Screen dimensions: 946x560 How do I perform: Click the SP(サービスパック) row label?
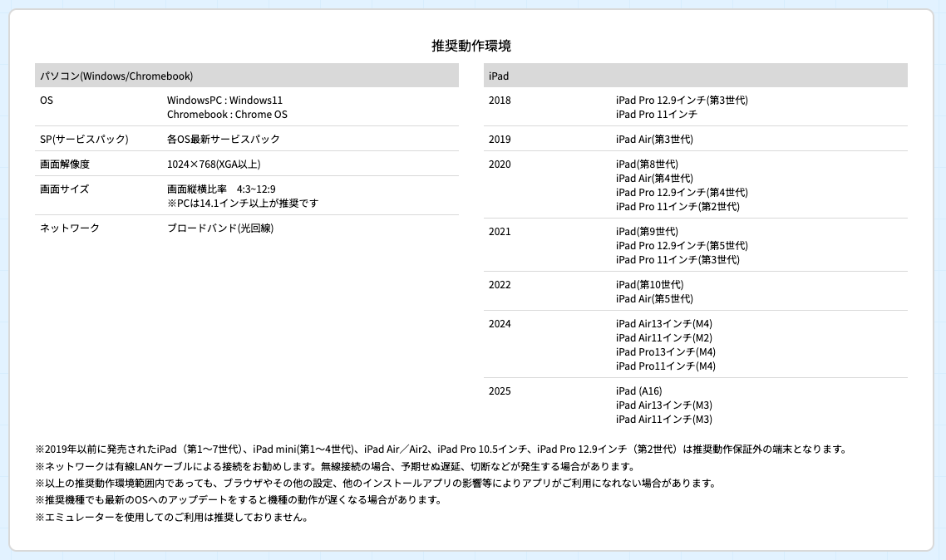pos(84,139)
